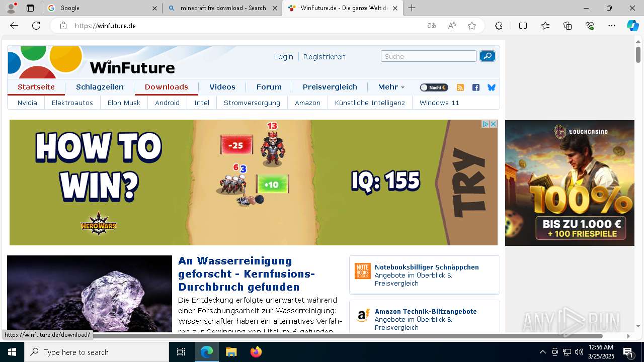Launch Firefox from the taskbar

[x=256, y=352]
